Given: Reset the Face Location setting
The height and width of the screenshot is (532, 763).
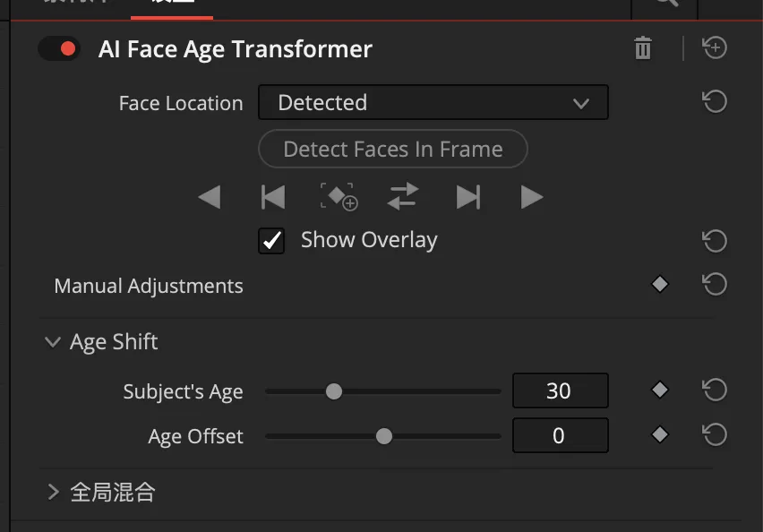Looking at the screenshot, I should [715, 102].
